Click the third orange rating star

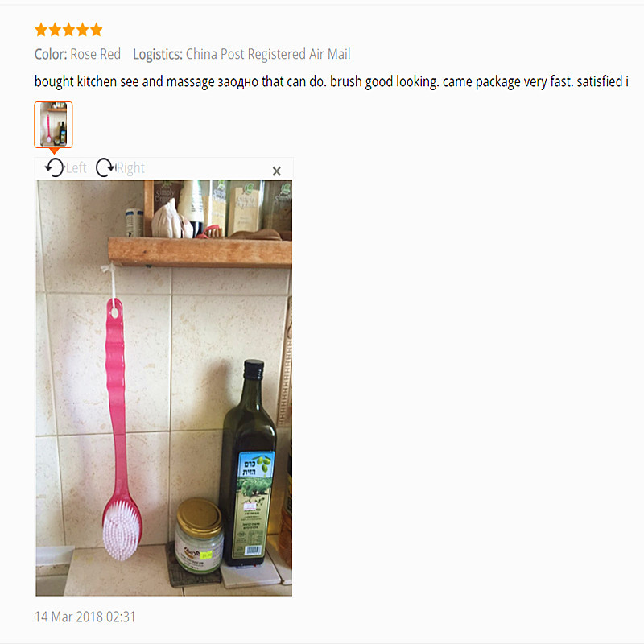coord(69,30)
